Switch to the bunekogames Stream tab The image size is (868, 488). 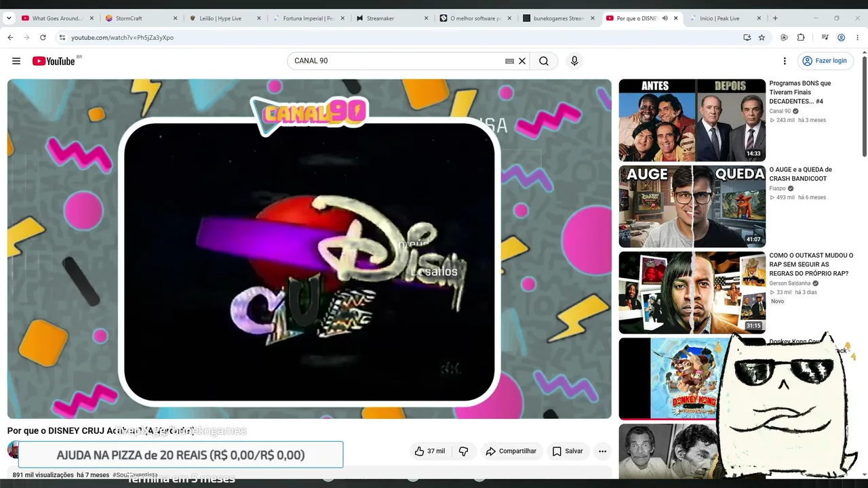[557, 18]
